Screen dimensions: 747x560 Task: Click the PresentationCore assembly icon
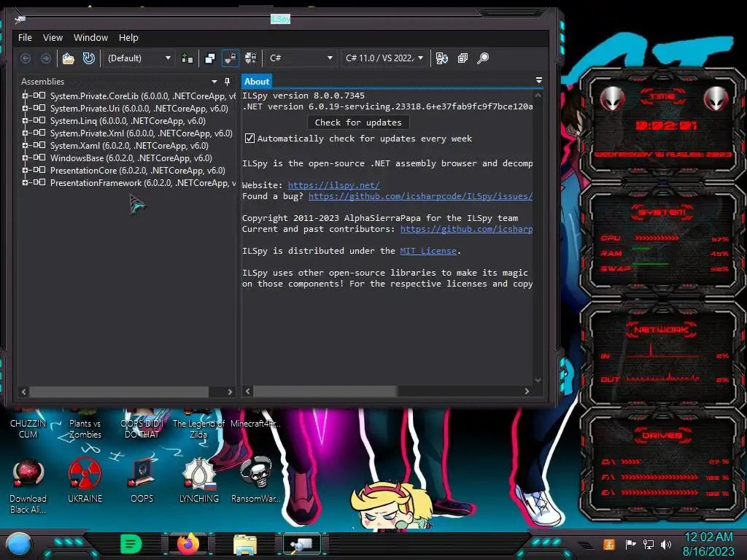pos(39,170)
